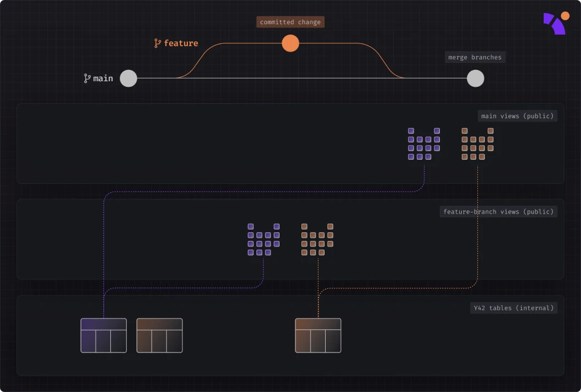This screenshot has height=392, width=581.
Task: Click the 'main views (public)' label
Action: click(517, 116)
